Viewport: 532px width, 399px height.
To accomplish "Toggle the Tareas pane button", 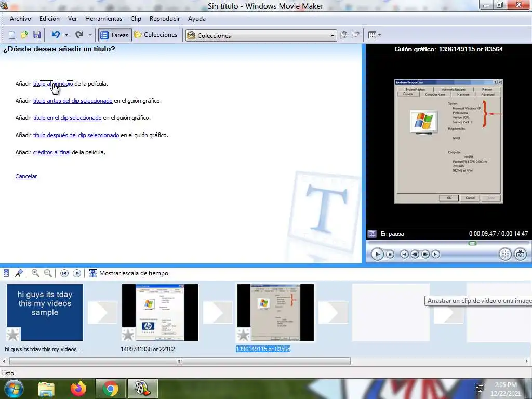I will click(x=115, y=35).
